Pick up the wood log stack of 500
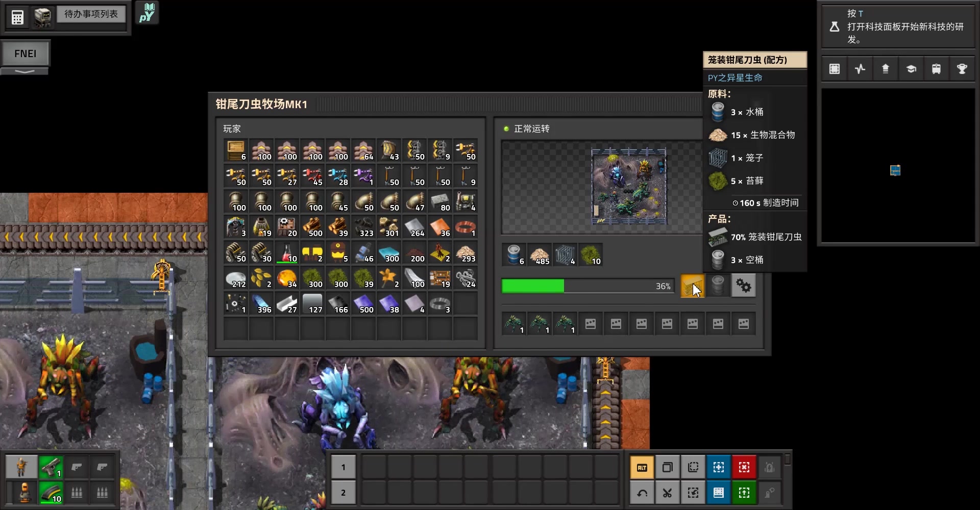 coord(312,227)
